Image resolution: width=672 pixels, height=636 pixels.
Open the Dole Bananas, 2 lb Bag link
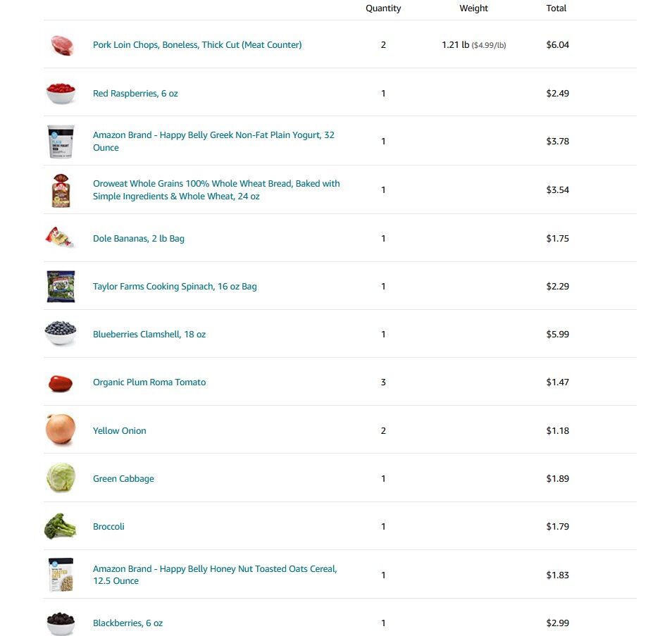click(x=138, y=239)
